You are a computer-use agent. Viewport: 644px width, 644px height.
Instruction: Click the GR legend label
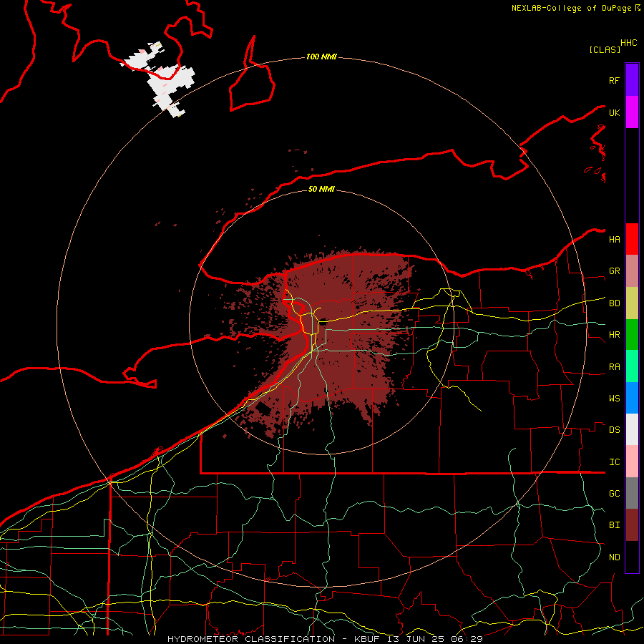pyautogui.click(x=615, y=271)
